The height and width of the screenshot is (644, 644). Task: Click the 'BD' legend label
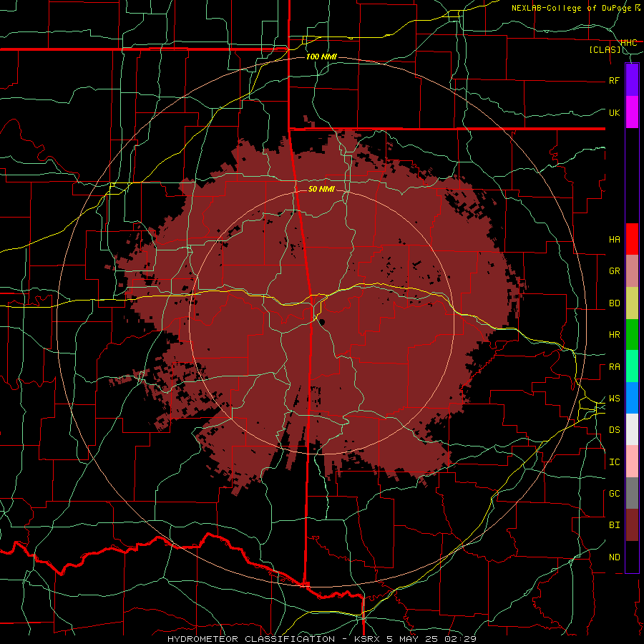tap(615, 303)
